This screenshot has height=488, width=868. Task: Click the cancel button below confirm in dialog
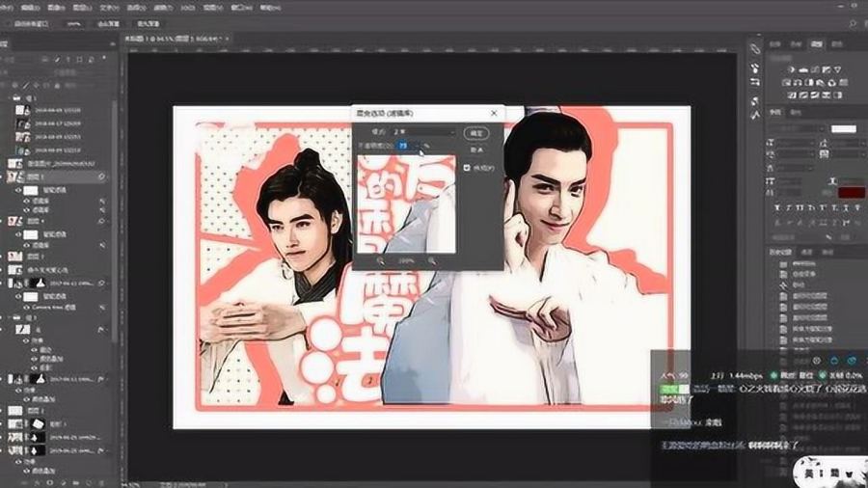[476, 149]
